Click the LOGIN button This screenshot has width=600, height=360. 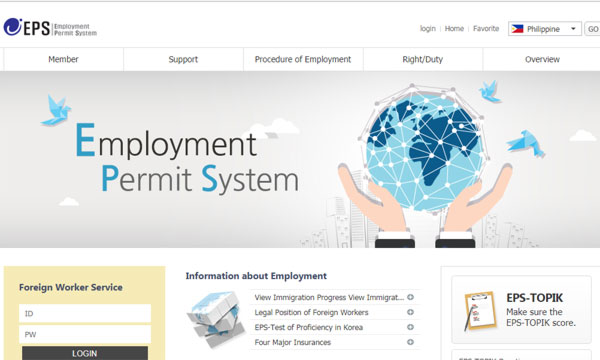85,353
